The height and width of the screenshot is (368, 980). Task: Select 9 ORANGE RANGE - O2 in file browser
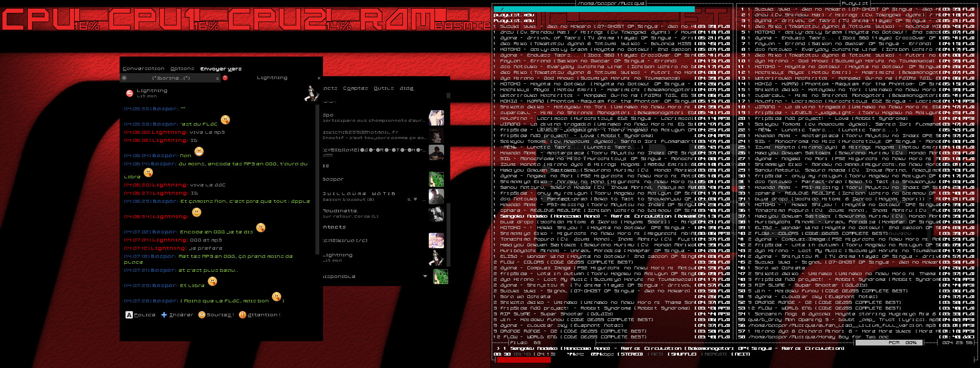coord(612,331)
